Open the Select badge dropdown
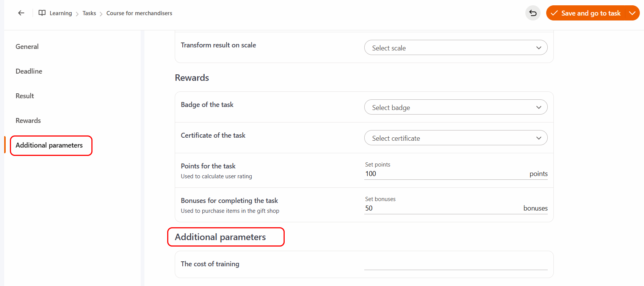Viewport: 644px width, 286px height. point(456,107)
